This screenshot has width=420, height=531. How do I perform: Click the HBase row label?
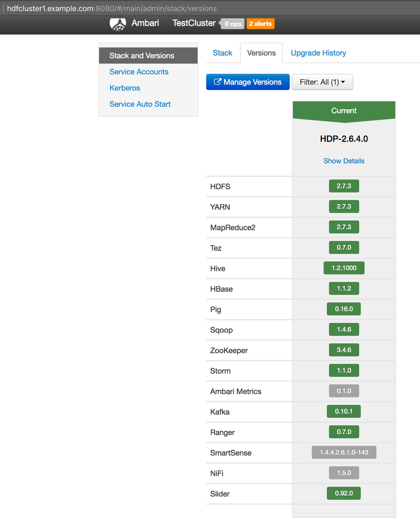[221, 289]
